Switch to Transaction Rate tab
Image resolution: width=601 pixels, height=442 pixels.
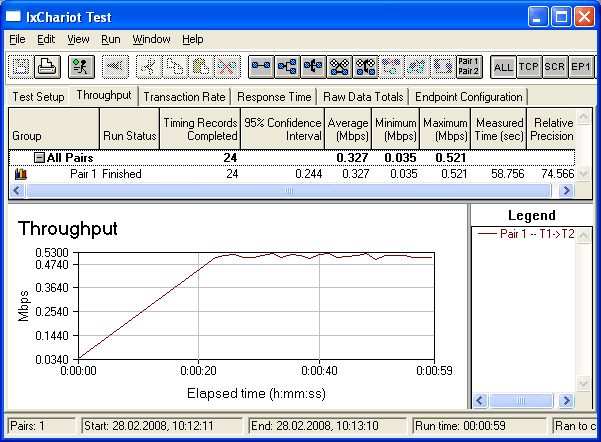click(x=184, y=97)
